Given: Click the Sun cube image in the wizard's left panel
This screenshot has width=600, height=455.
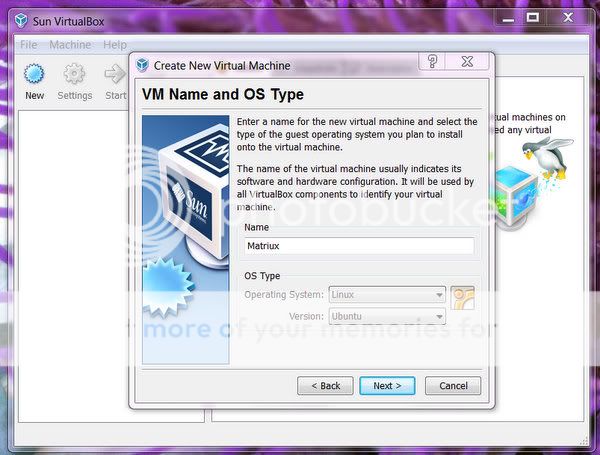Looking at the screenshot, I should tap(186, 240).
